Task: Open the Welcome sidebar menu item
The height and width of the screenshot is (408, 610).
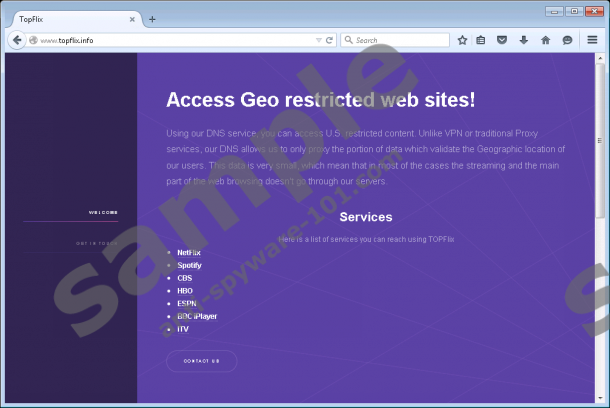Action: coord(103,212)
